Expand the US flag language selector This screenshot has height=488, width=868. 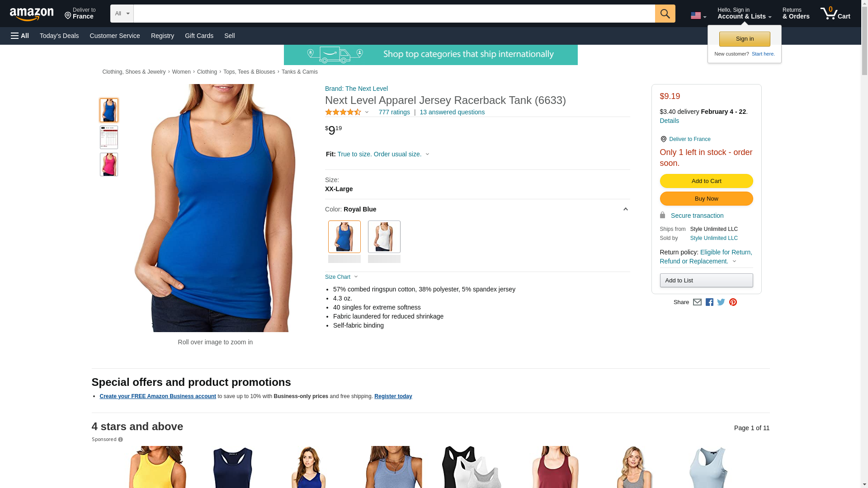(x=698, y=16)
